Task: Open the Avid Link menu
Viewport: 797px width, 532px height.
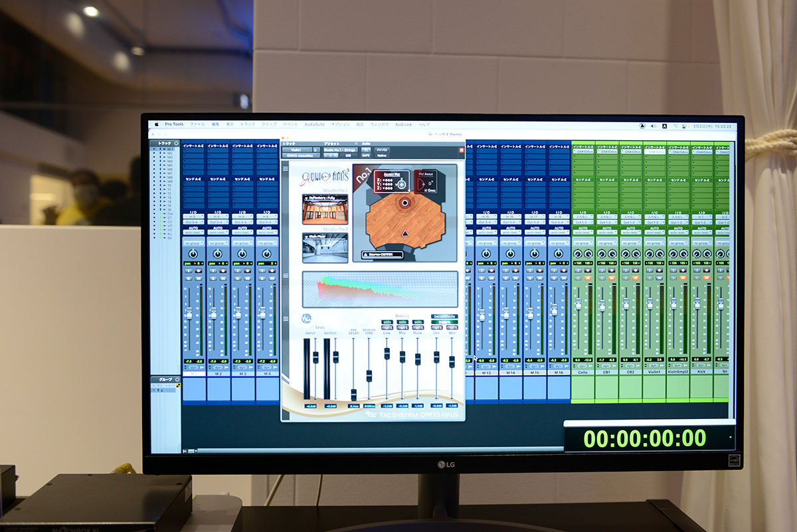Action: 403,124
